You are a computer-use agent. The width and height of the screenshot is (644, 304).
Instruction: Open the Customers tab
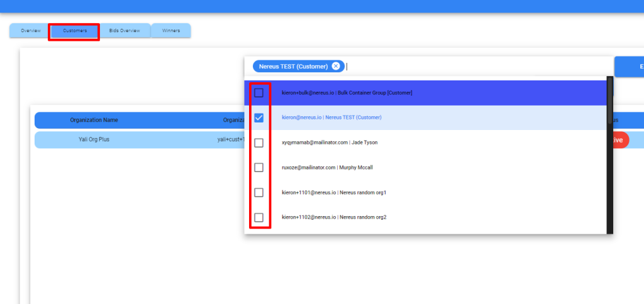75,30
